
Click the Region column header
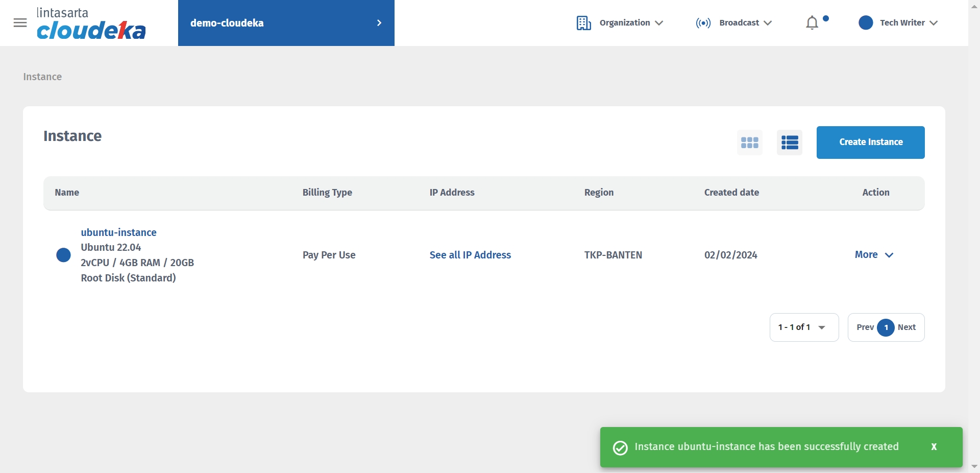click(x=599, y=193)
